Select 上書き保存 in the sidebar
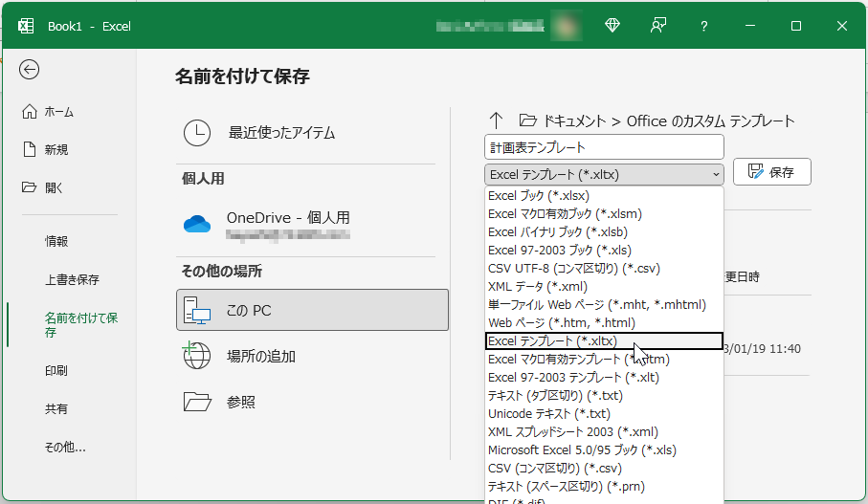 point(72,279)
